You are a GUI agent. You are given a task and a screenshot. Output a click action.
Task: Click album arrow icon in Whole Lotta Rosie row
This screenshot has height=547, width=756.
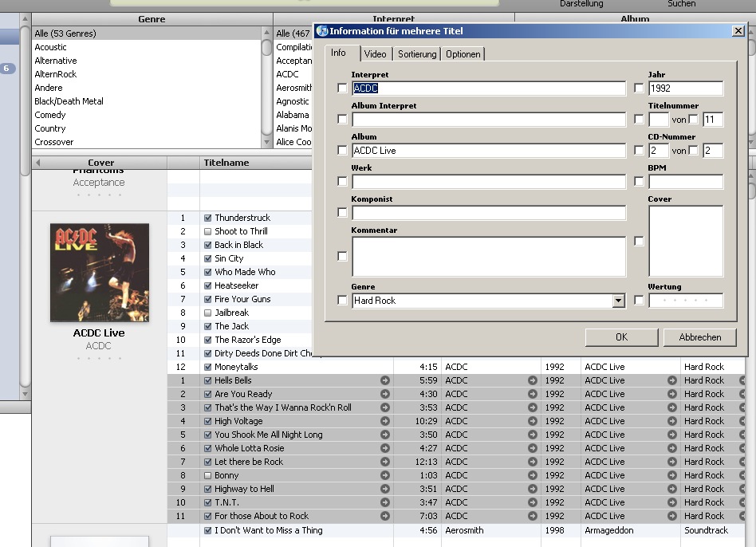[x=672, y=447]
